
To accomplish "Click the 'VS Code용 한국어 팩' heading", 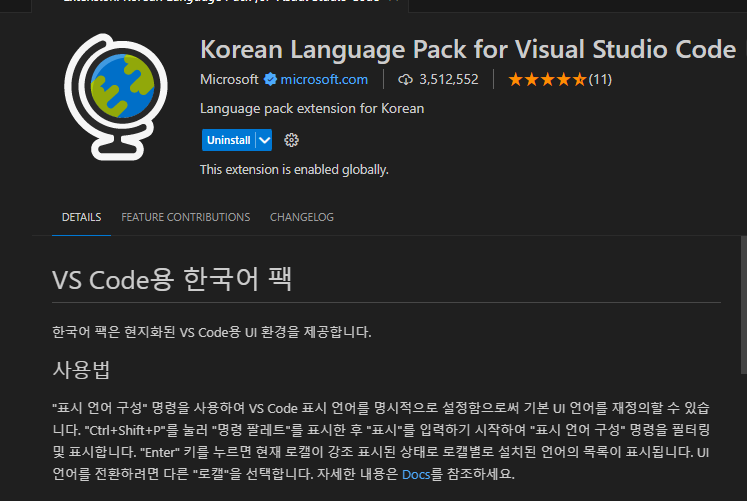I will (x=172, y=279).
